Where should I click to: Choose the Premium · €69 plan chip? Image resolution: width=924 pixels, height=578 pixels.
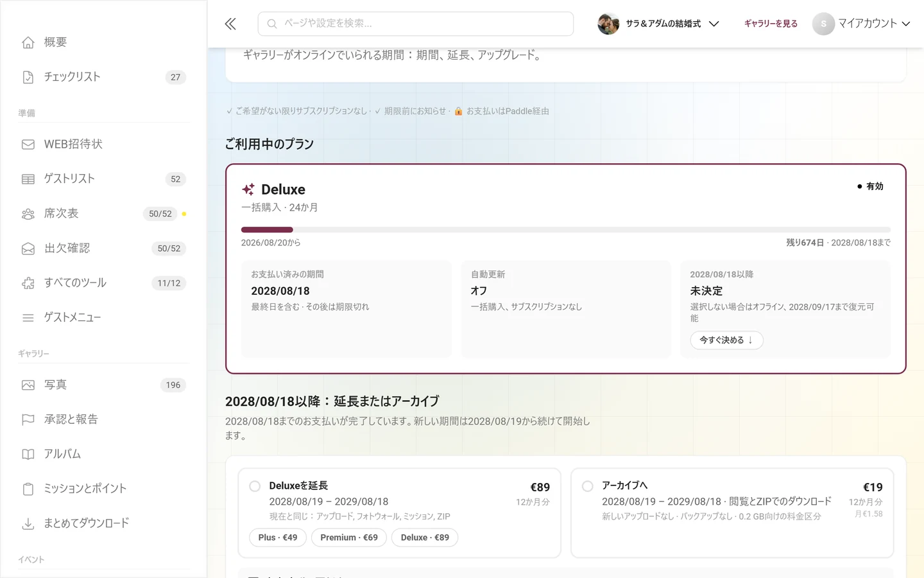click(x=349, y=538)
